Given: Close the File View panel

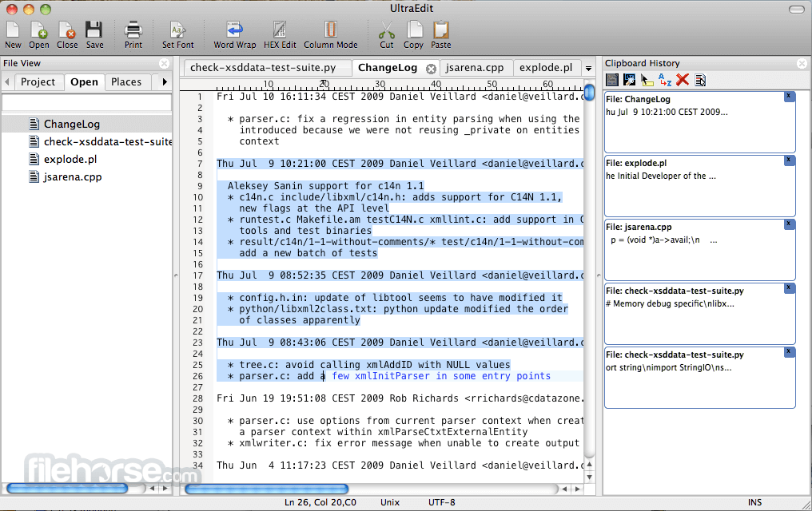Looking at the screenshot, I should click(164, 63).
